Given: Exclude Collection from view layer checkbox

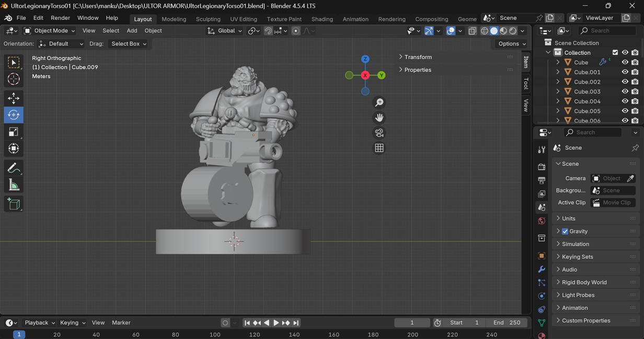Looking at the screenshot, I should pyautogui.click(x=615, y=52).
